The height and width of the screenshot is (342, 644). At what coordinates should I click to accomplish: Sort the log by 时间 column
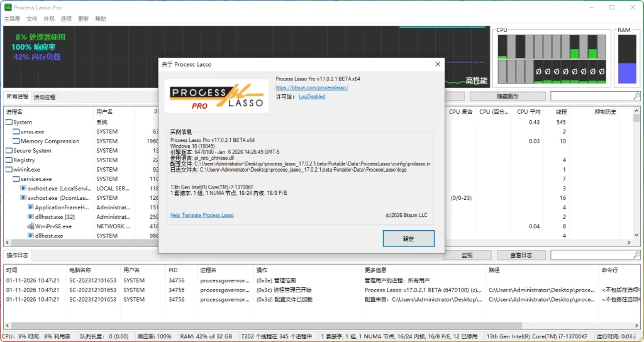35,270
